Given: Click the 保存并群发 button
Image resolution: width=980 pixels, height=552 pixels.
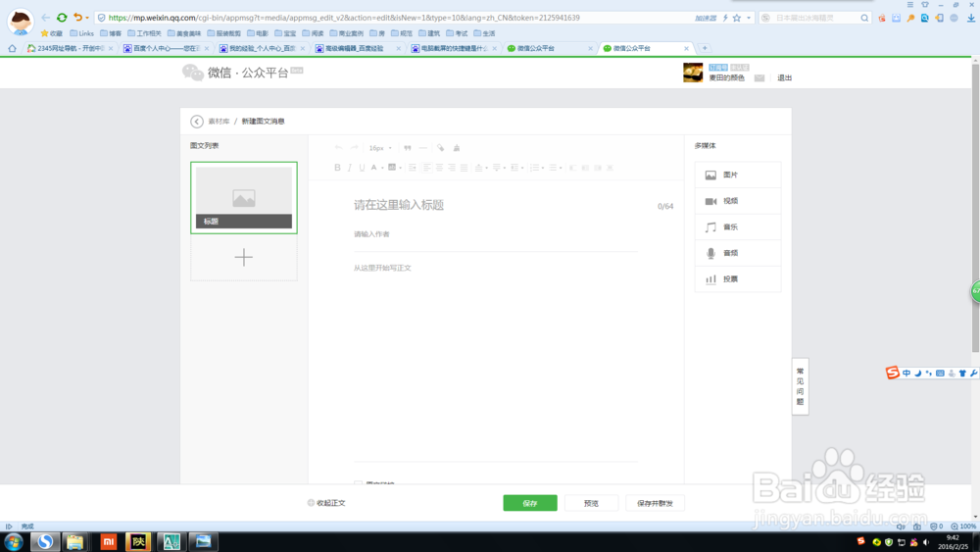Looking at the screenshot, I should [x=655, y=503].
